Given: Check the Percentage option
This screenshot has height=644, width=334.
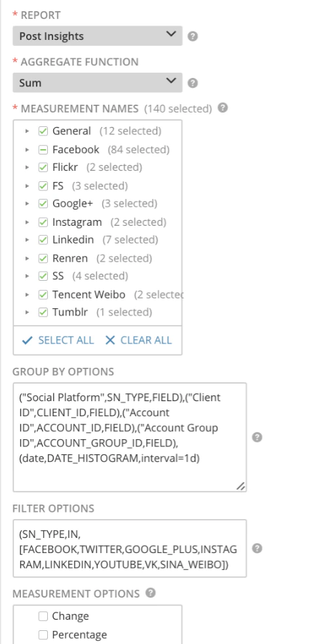Looking at the screenshot, I should point(43,635).
